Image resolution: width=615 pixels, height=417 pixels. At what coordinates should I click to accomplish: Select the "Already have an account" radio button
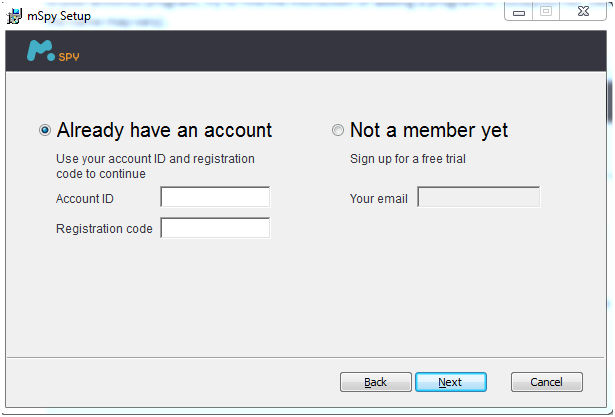point(45,130)
